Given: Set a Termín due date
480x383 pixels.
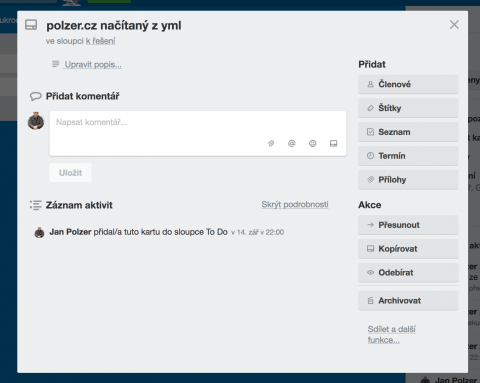Looking at the screenshot, I should click(x=408, y=156).
